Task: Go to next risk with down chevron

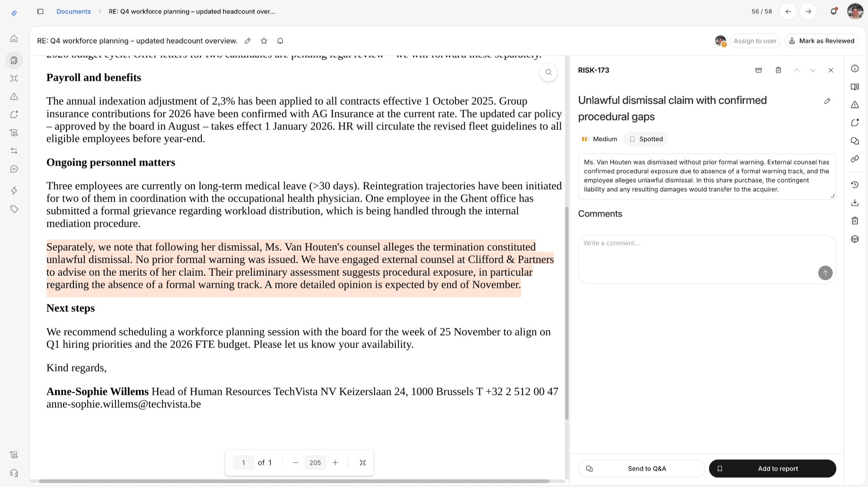Action: pos(813,70)
